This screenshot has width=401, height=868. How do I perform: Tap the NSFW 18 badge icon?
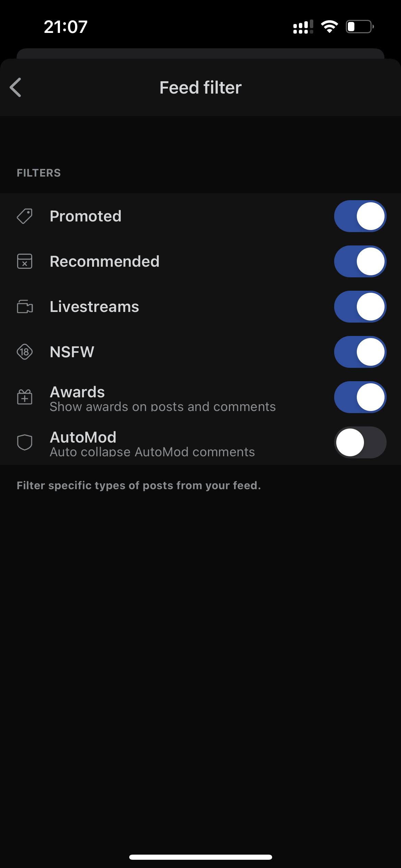coord(25,352)
